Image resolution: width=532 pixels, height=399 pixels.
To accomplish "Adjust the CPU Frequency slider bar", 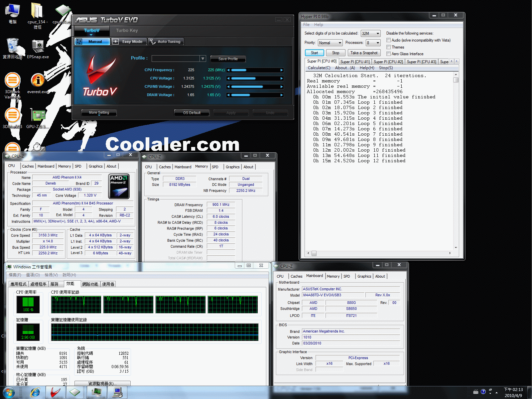I will [x=255, y=70].
